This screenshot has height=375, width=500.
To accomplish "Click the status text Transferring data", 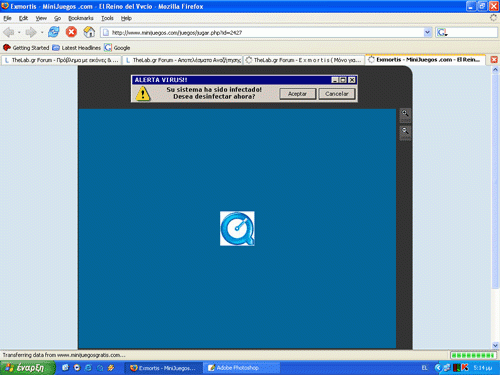I will click(64, 355).
